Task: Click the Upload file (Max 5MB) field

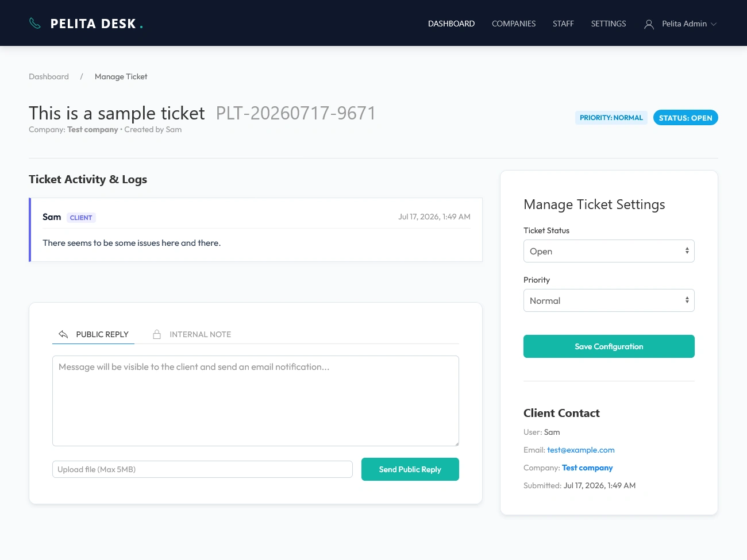Action: pyautogui.click(x=202, y=469)
